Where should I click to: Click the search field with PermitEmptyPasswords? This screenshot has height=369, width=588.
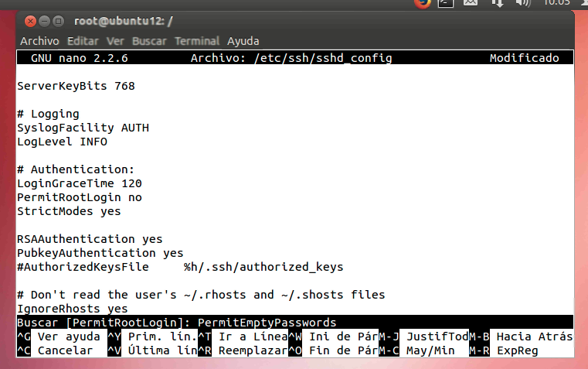pyautogui.click(x=267, y=323)
